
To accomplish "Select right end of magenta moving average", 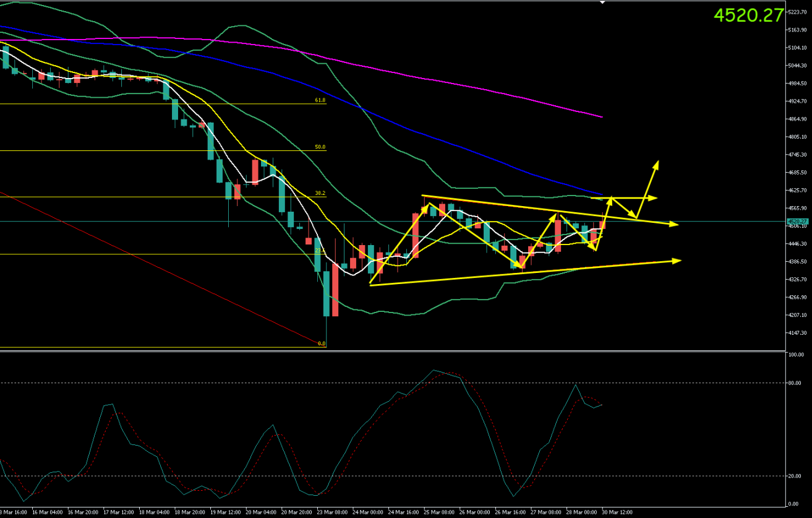I will (x=602, y=116).
